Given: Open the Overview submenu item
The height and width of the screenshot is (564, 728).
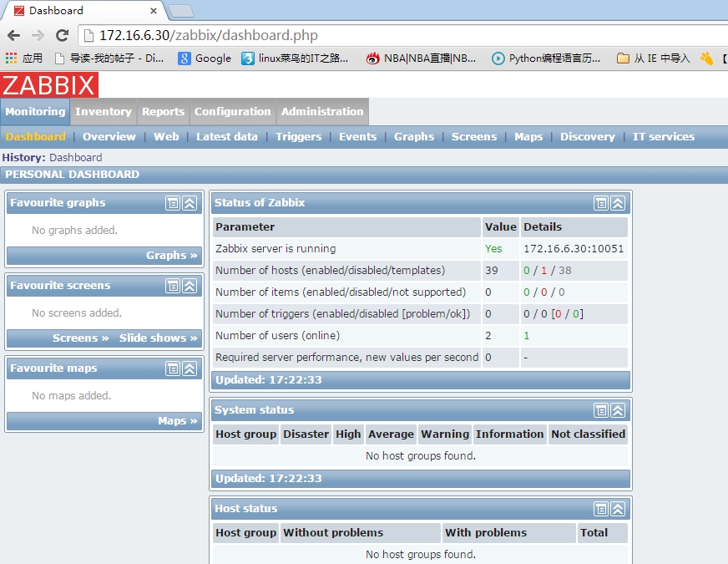Looking at the screenshot, I should (109, 136).
